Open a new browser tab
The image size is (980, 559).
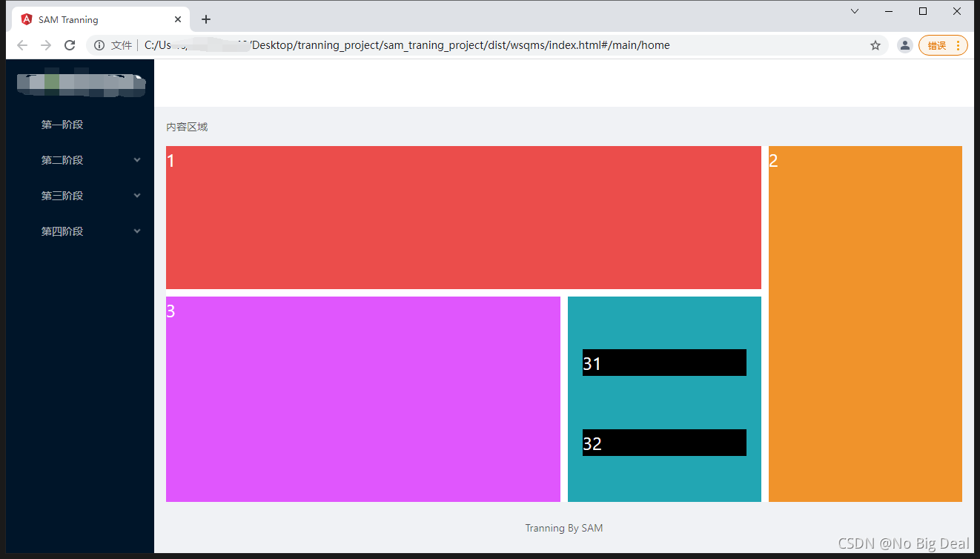click(x=206, y=19)
